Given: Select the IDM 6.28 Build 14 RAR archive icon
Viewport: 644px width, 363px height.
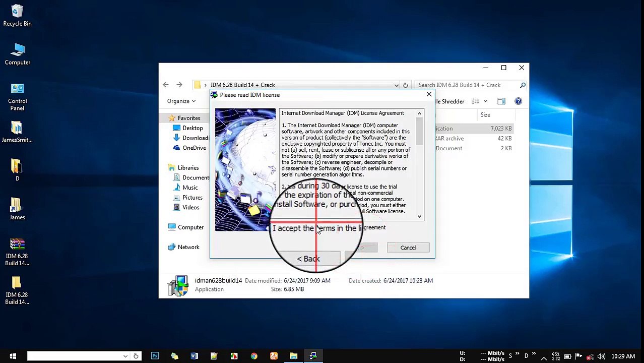Looking at the screenshot, I should [x=17, y=252].
